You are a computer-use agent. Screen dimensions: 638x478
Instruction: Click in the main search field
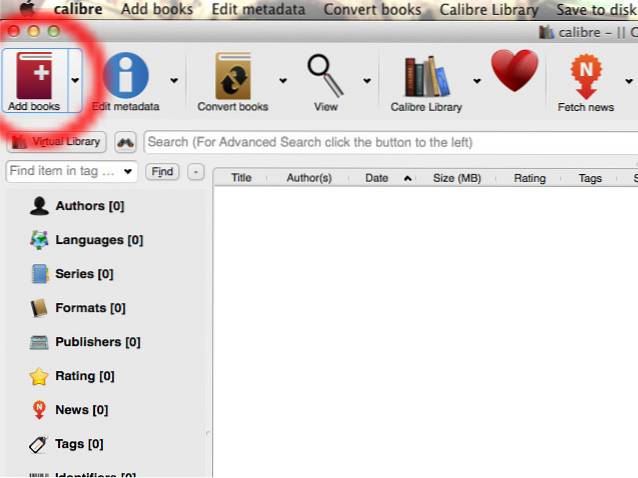tap(390, 142)
